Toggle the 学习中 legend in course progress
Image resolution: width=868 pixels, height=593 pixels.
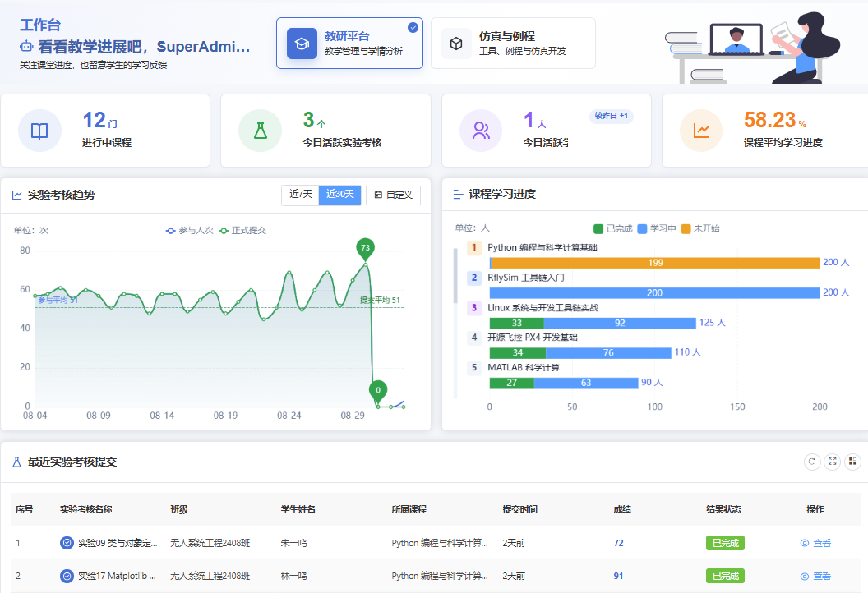(x=657, y=228)
